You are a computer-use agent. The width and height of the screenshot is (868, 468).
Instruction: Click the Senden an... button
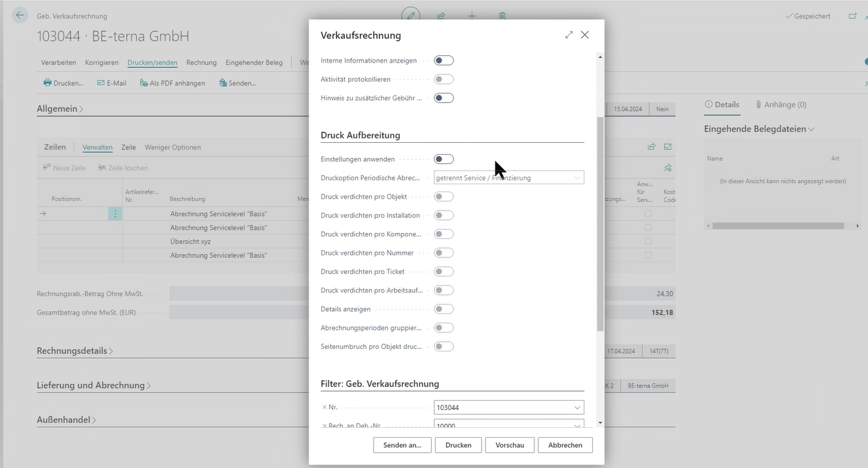tap(402, 445)
